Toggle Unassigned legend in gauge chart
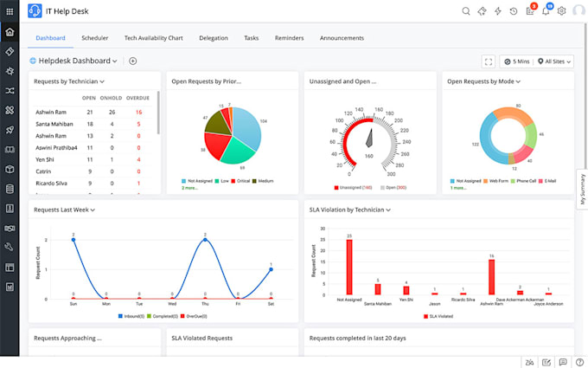The image size is (588, 368). point(353,187)
